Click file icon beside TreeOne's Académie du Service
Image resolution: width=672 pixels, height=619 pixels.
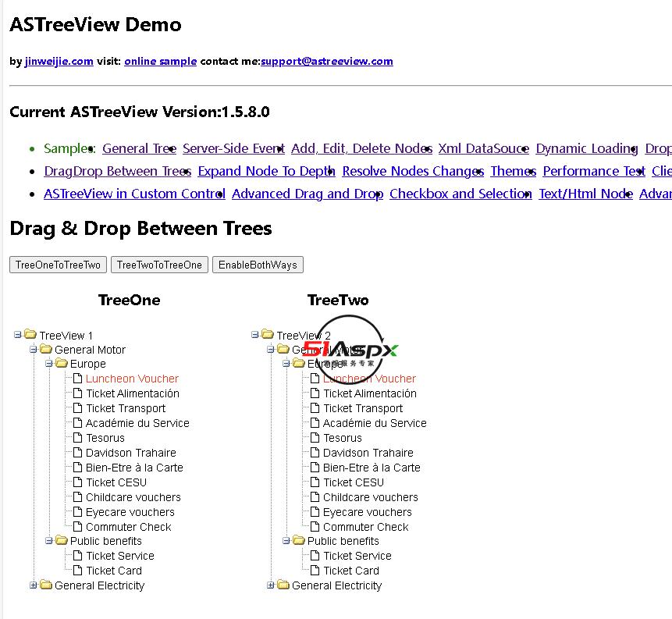(77, 422)
